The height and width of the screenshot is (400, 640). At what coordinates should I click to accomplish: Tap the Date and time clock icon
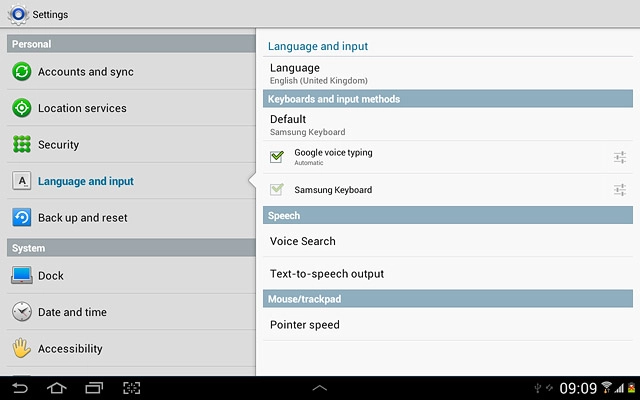[21, 312]
